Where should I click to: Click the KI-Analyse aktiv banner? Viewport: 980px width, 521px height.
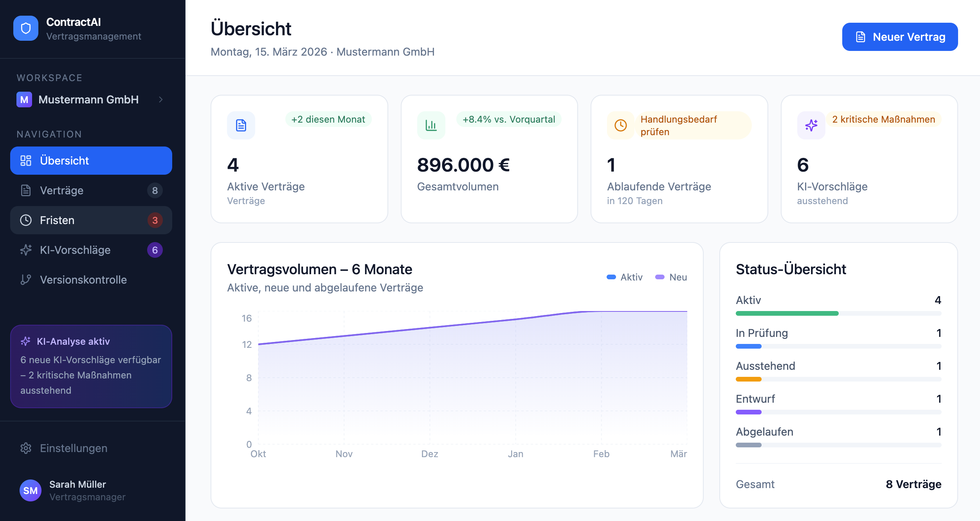tap(91, 366)
